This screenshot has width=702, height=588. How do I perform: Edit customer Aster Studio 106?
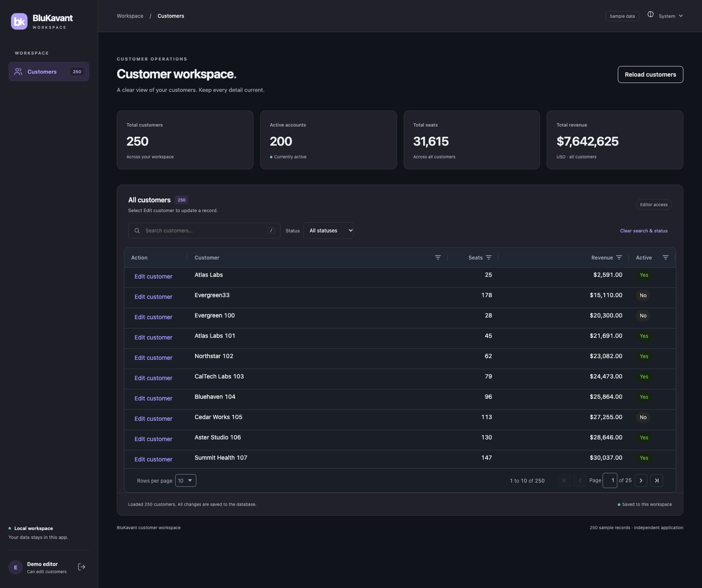153,439
